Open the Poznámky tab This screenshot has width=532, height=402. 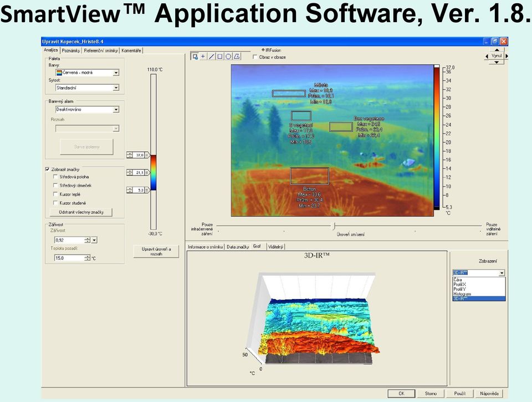(x=71, y=50)
